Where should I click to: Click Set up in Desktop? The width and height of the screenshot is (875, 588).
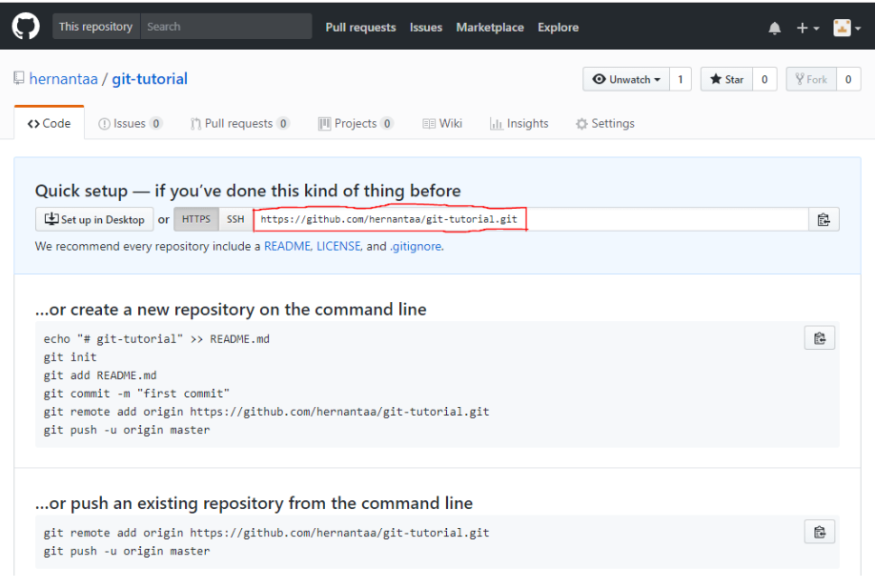click(x=93, y=218)
